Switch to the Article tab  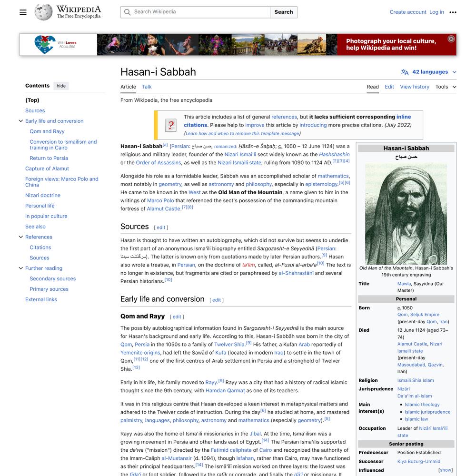click(128, 87)
